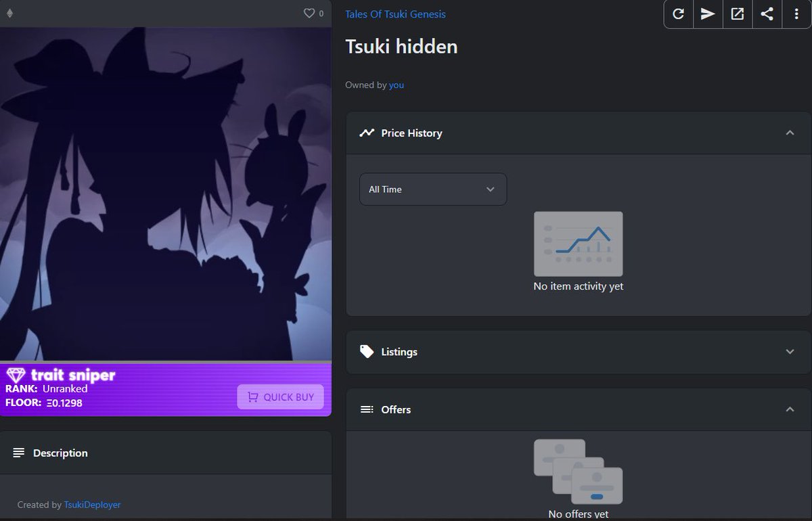Open the Tales Of Tsuki Genesis collection
The width and height of the screenshot is (812, 521).
pyautogui.click(x=395, y=14)
